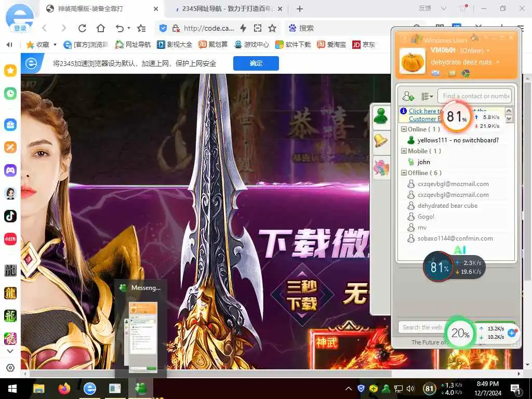
Task: Click the 确定 confirm button
Action: point(256,63)
